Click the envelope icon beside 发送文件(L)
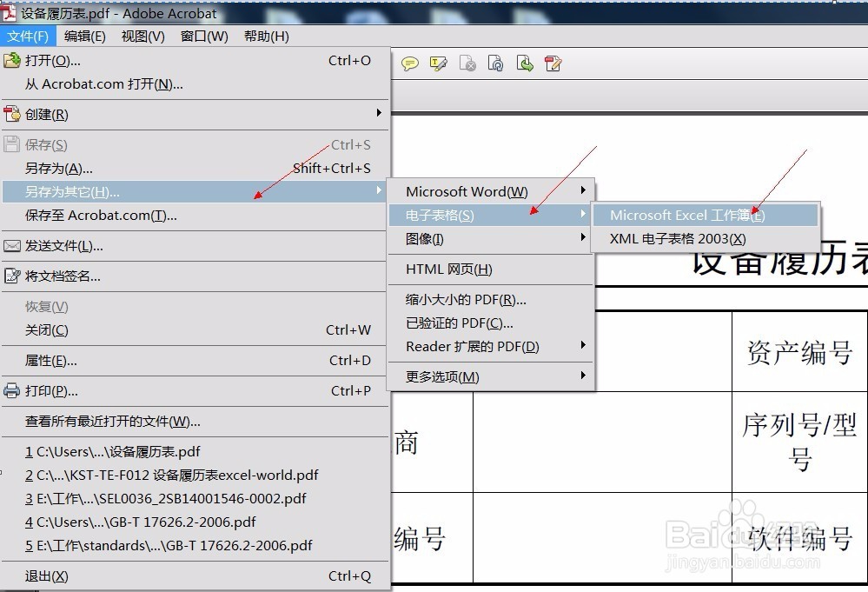This screenshot has height=592, width=868. (x=11, y=245)
